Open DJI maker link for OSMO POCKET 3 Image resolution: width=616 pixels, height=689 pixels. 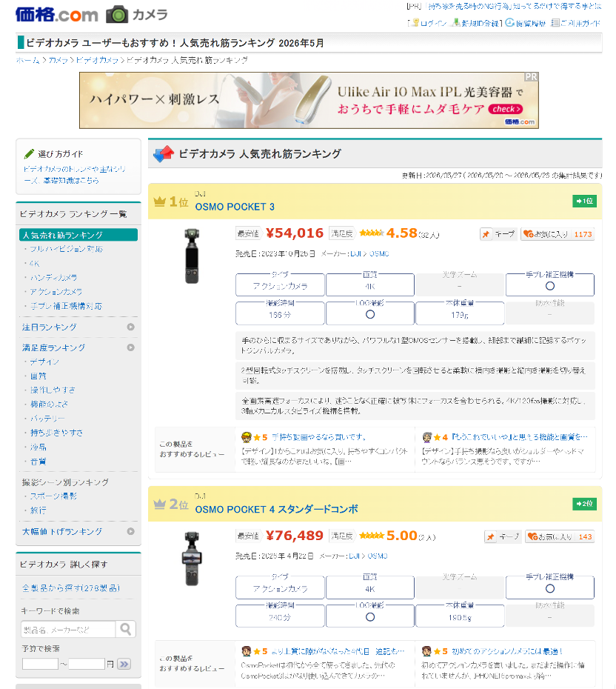[355, 254]
